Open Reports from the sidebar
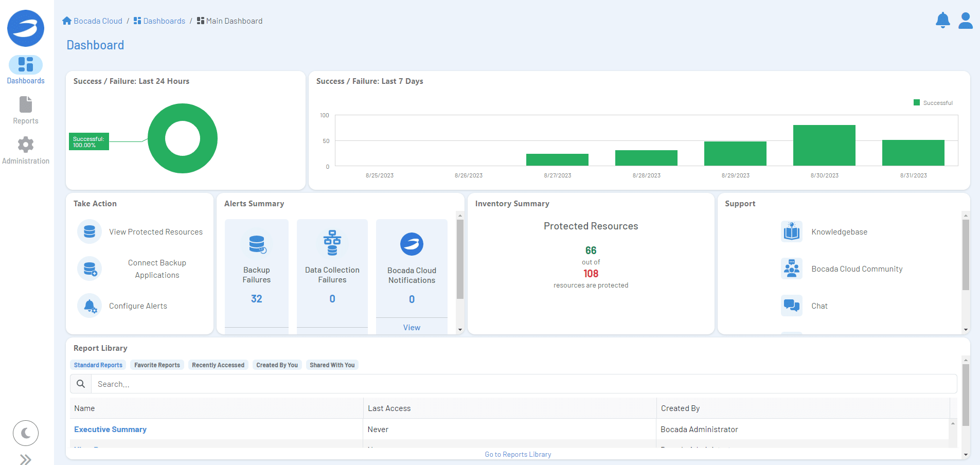This screenshot has height=465, width=980. pos(26,110)
